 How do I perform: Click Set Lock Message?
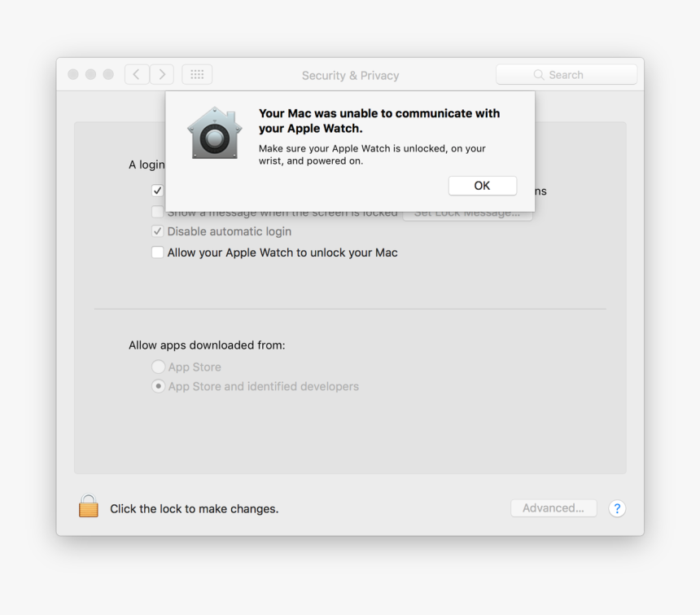coord(468,212)
